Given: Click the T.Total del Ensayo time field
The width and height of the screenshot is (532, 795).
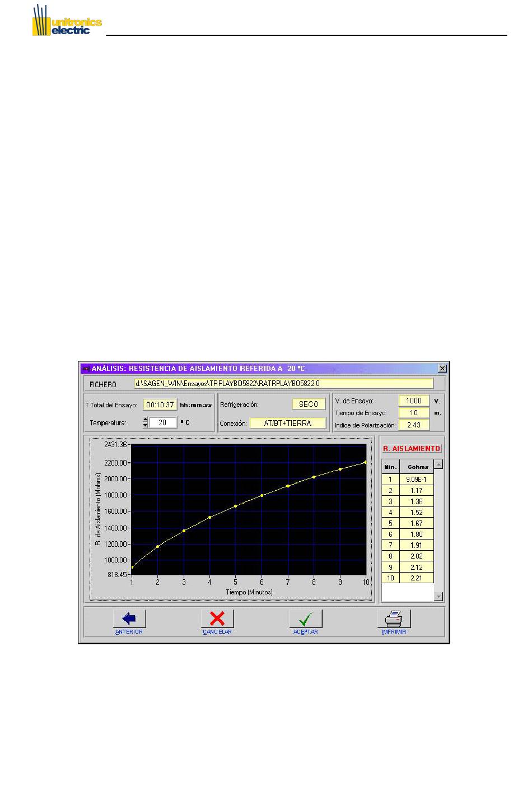Looking at the screenshot, I should tap(160, 405).
